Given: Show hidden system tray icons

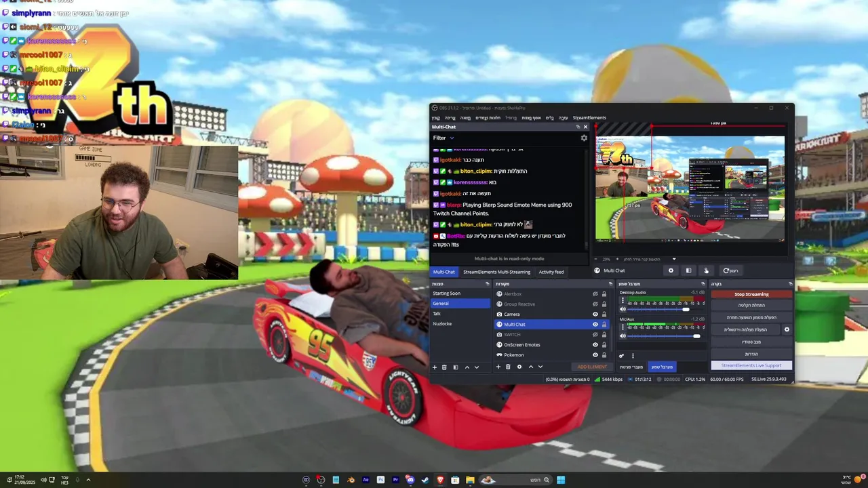Looking at the screenshot, I should 88,480.
